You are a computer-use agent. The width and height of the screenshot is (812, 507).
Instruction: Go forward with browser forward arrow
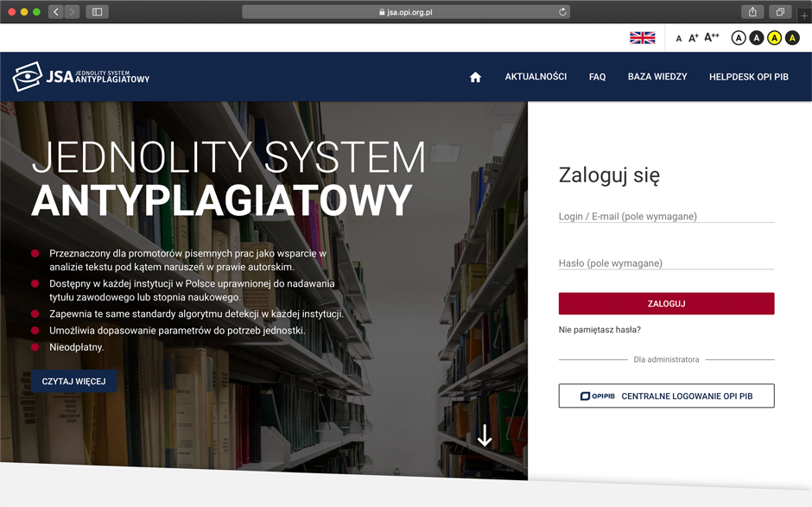point(72,11)
